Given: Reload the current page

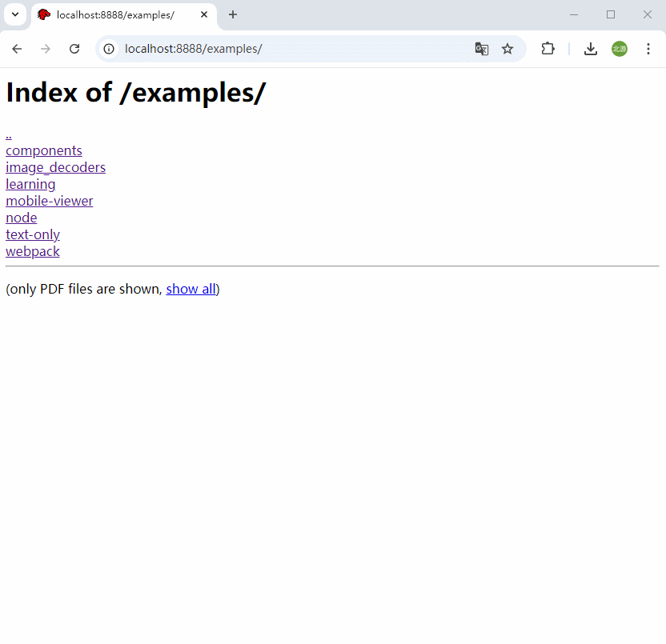Looking at the screenshot, I should pos(74,49).
